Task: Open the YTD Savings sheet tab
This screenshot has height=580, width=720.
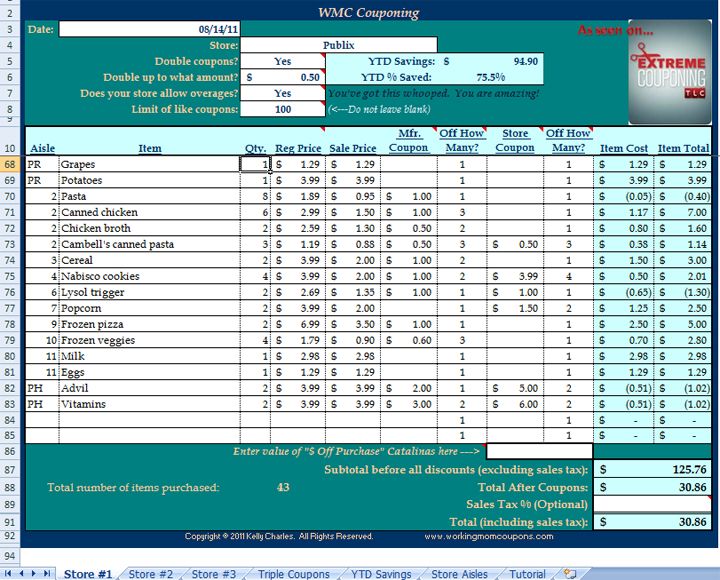Action: coord(381,574)
